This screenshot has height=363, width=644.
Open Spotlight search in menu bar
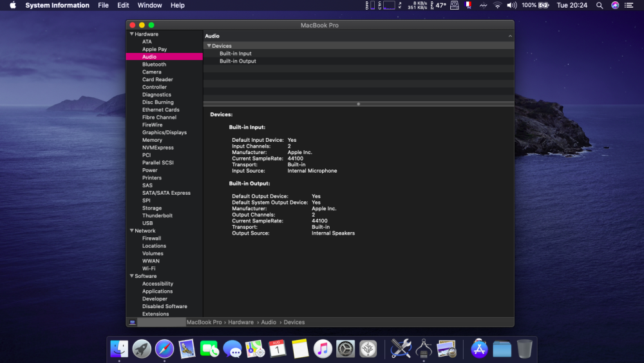click(x=600, y=5)
